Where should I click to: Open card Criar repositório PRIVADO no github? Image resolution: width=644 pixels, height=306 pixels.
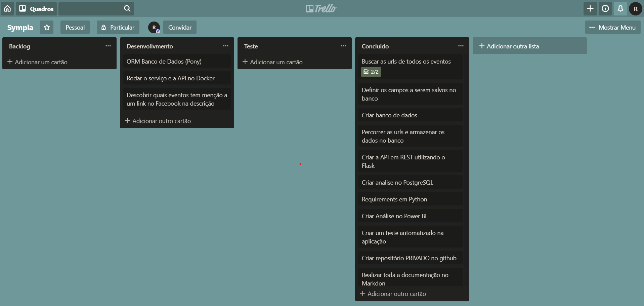pyautogui.click(x=411, y=258)
